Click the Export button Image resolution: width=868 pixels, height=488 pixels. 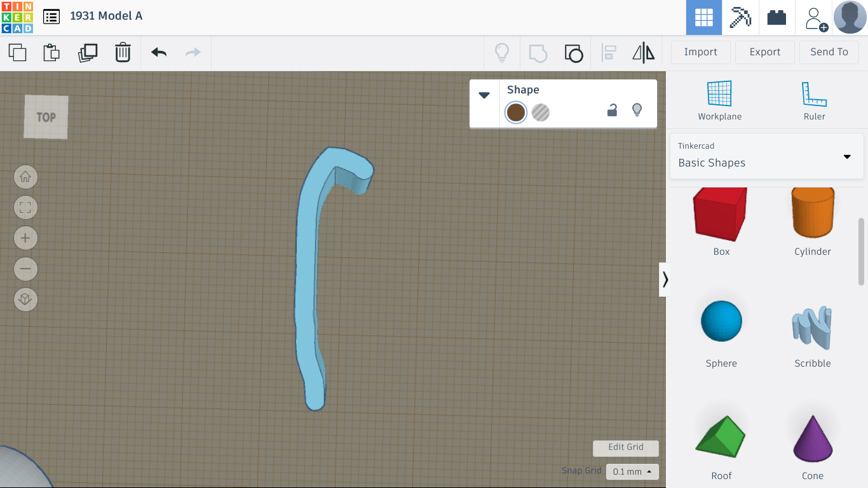pos(764,52)
